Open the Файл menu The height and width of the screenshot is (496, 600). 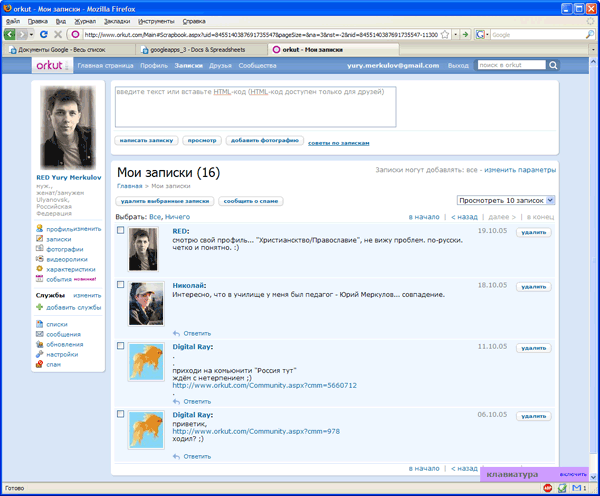(x=13, y=21)
